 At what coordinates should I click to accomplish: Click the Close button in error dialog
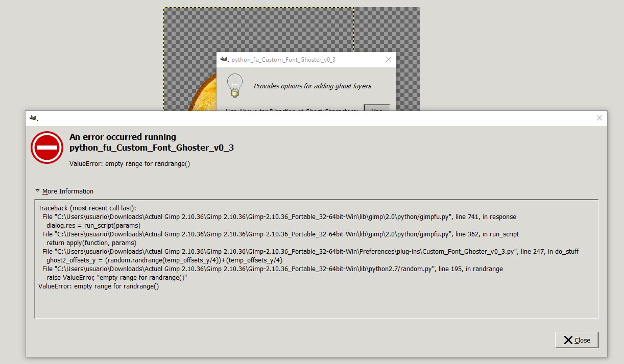577,340
